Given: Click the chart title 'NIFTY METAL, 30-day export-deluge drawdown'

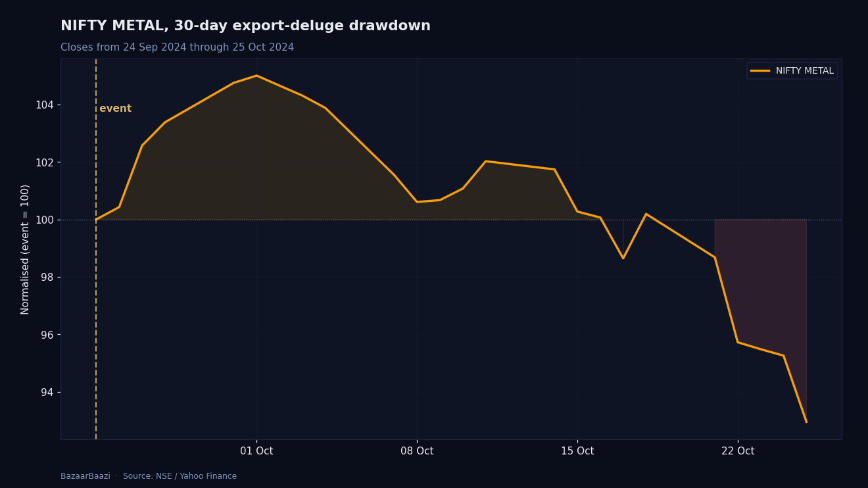Looking at the screenshot, I should click(x=245, y=26).
